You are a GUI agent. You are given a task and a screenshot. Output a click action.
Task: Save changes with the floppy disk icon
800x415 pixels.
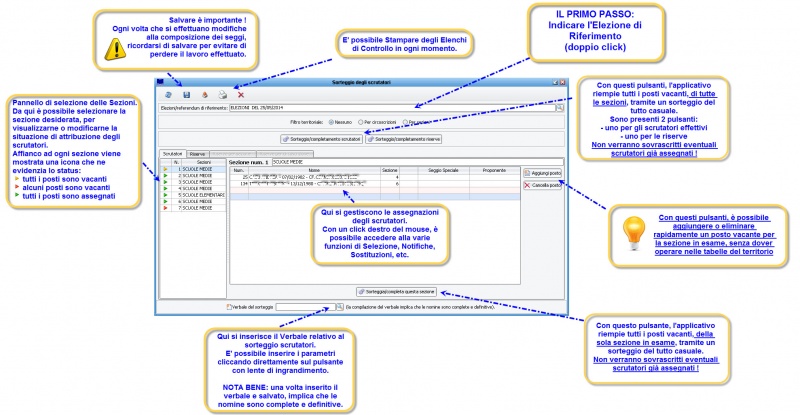(187, 95)
